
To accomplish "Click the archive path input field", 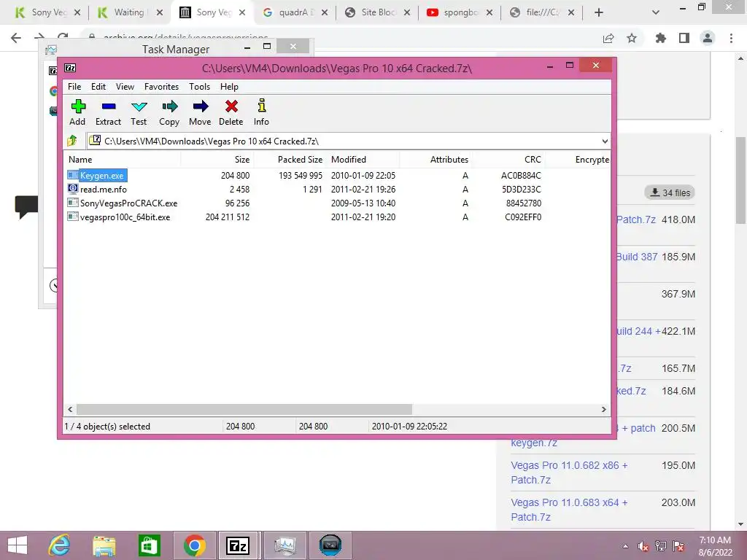I will tap(348, 141).
